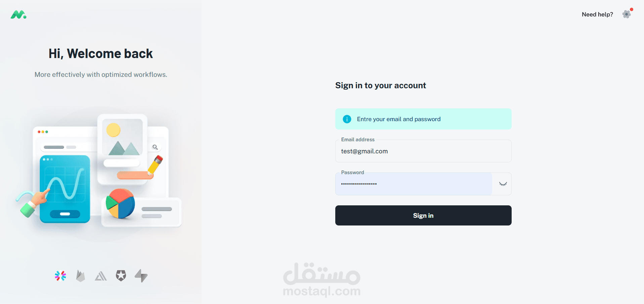Viewport: 644px width, 304px height.
Task: Select the Amplify triangle icon
Action: click(x=100, y=276)
